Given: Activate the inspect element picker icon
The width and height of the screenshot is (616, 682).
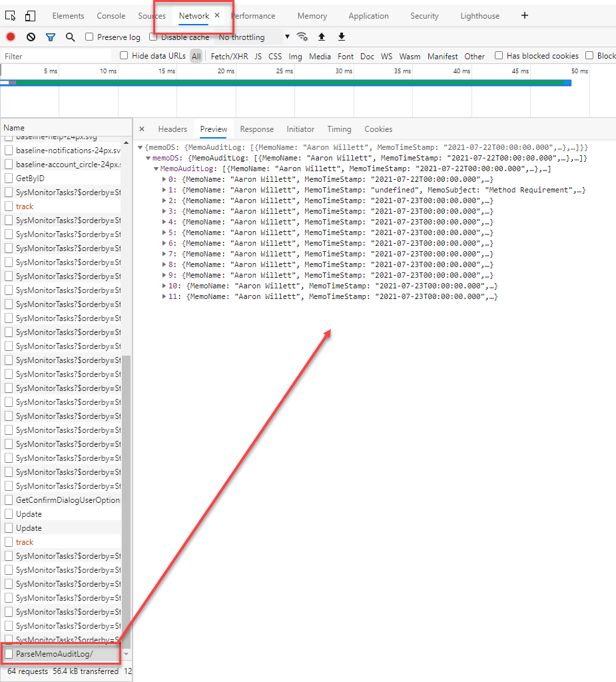Looking at the screenshot, I should [x=11, y=16].
